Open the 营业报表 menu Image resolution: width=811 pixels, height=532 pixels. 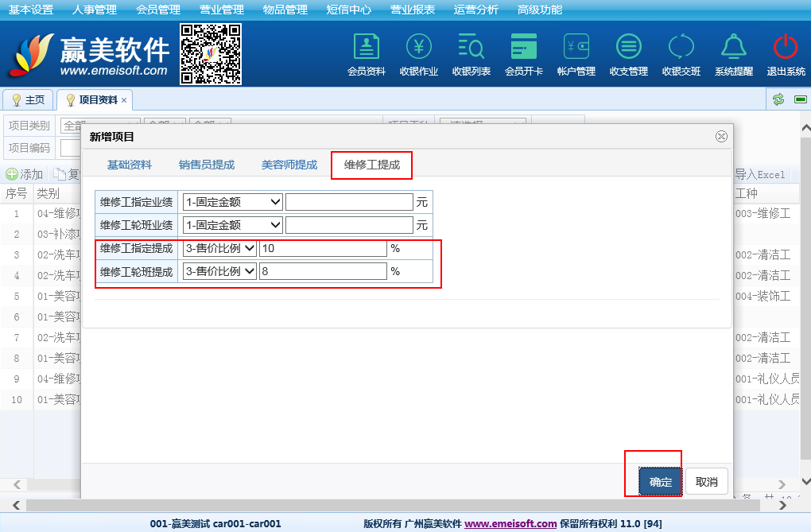[x=412, y=10]
